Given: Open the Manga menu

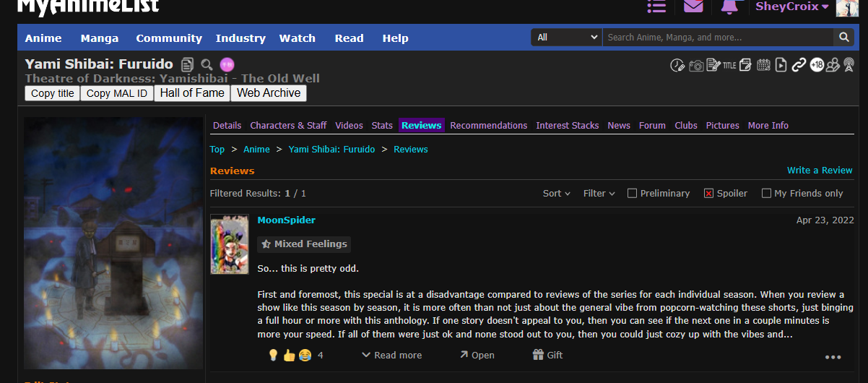Looking at the screenshot, I should pyautogui.click(x=100, y=38).
